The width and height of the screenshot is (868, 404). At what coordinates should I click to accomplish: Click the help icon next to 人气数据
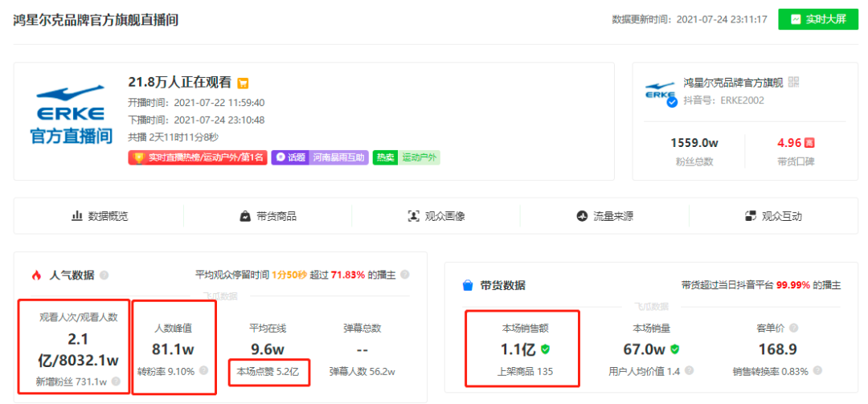click(x=104, y=275)
